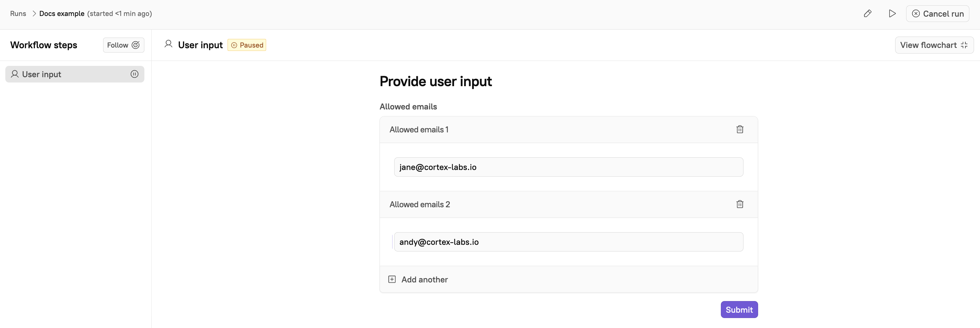
Task: Delete Allowed emails 1 entry
Action: click(739, 129)
